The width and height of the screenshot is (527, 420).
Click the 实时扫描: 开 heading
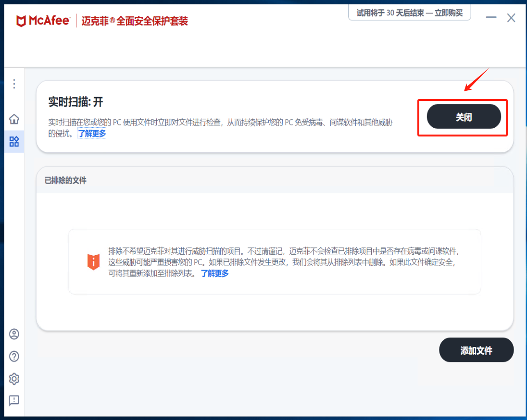(75, 102)
